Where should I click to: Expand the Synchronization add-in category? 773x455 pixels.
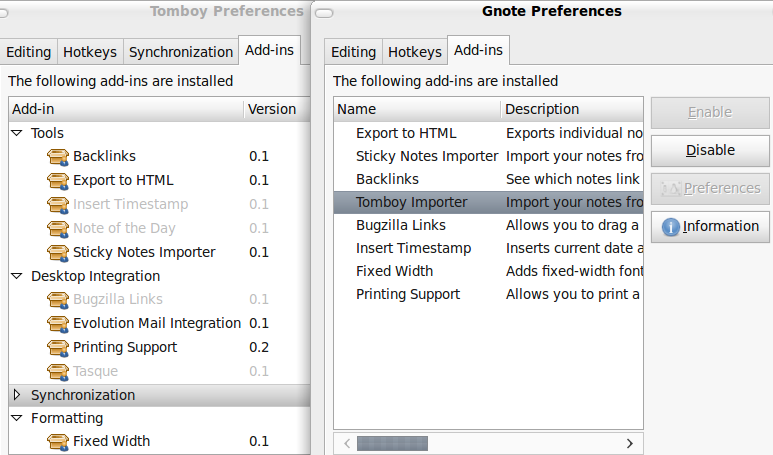(17, 395)
